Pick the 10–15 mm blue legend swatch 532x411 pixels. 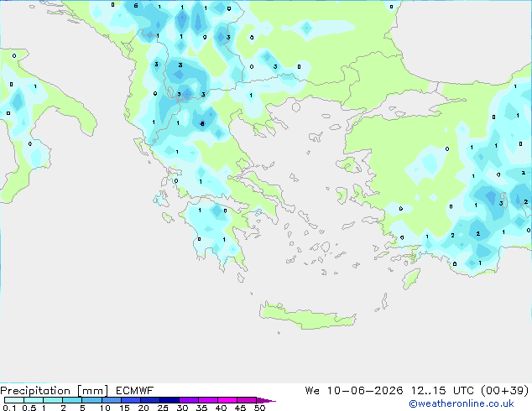click(x=111, y=400)
